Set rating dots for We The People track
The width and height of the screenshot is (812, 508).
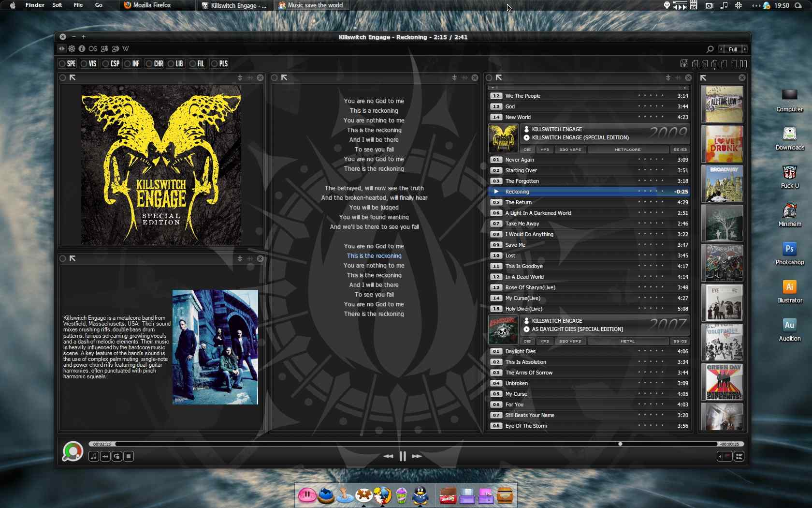click(651, 95)
